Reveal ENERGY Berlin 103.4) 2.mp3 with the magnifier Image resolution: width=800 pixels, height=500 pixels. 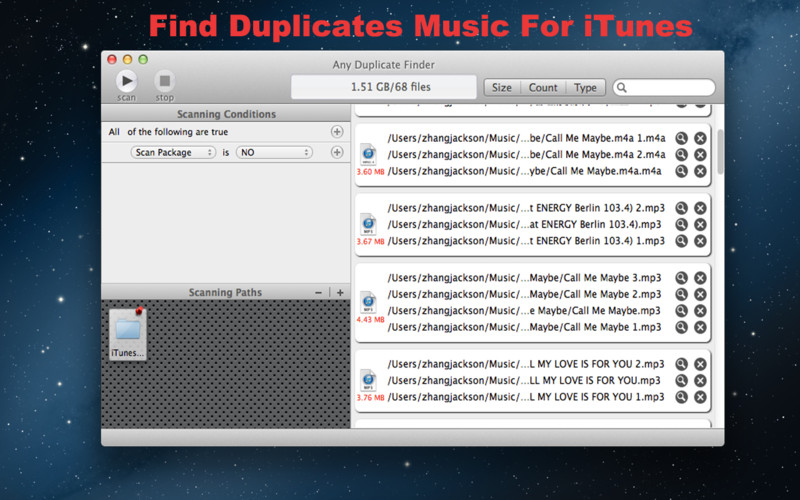681,208
